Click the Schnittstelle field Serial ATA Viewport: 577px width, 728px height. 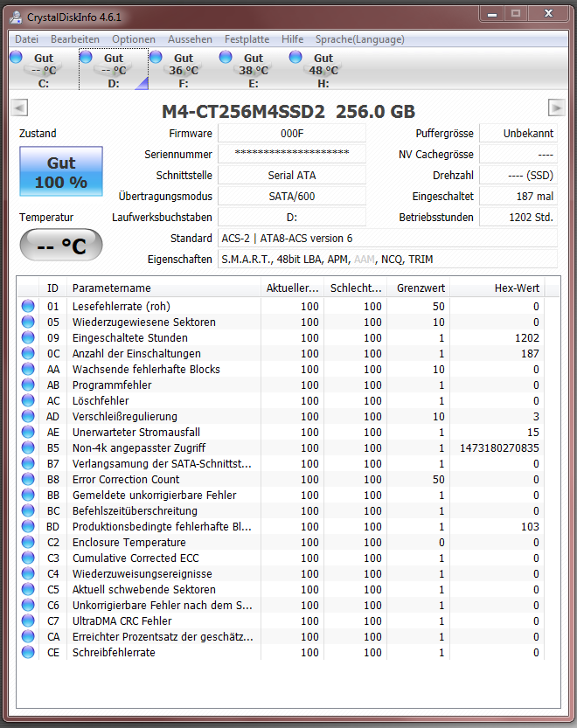(292, 176)
